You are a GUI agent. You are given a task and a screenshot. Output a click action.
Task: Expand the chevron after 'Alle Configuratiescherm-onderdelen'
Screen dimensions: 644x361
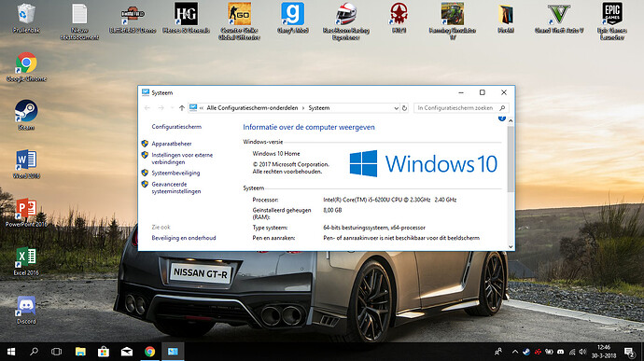tap(303, 108)
